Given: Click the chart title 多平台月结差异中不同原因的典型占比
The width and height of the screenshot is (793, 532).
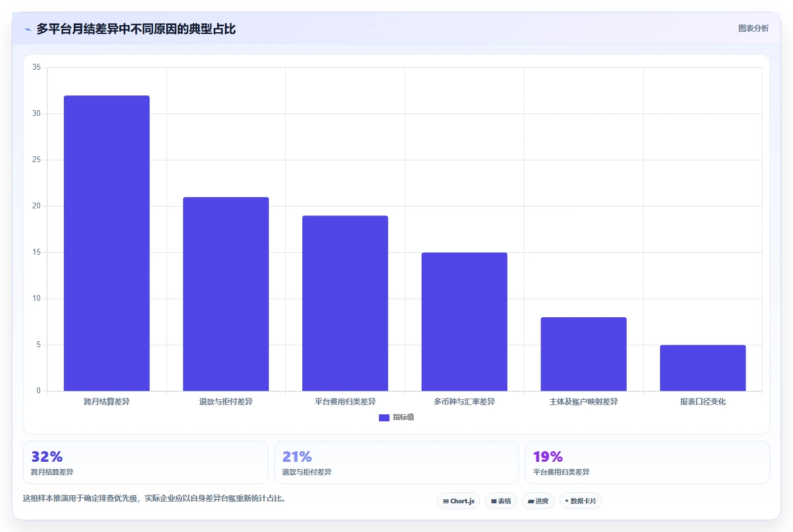Looking at the screenshot, I should (x=136, y=29).
